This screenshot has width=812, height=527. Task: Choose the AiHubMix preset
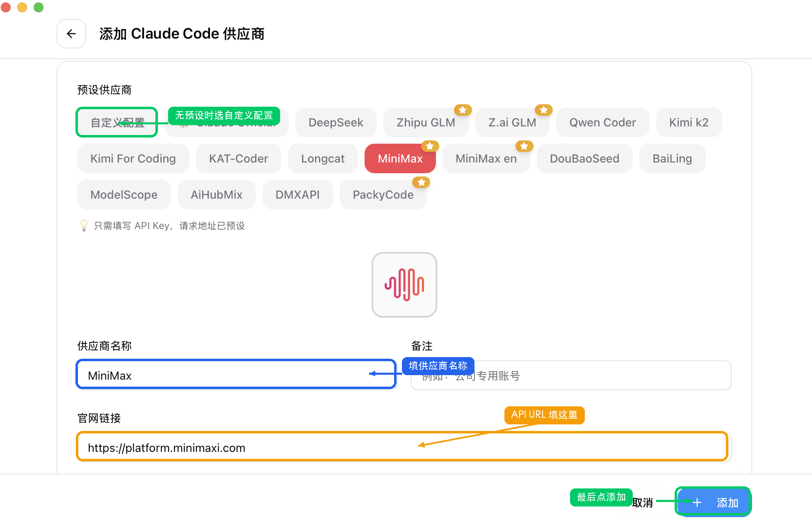coord(217,195)
